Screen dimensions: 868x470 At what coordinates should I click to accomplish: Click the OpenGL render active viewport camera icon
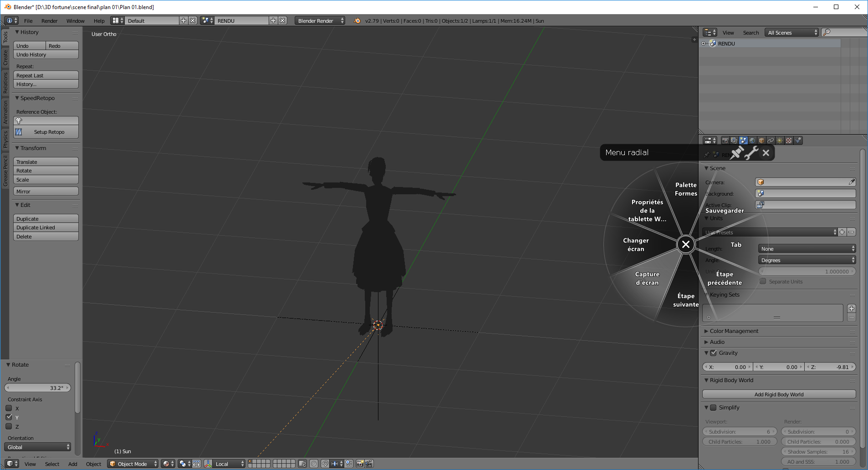360,464
